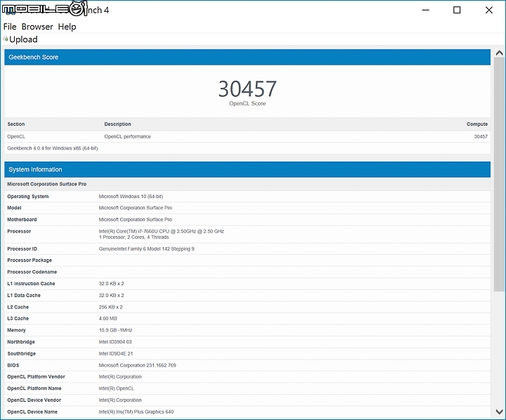The width and height of the screenshot is (506, 420).
Task: Click the bold Microsoft Corporation Surface Pro heading
Action: pyautogui.click(x=47, y=184)
